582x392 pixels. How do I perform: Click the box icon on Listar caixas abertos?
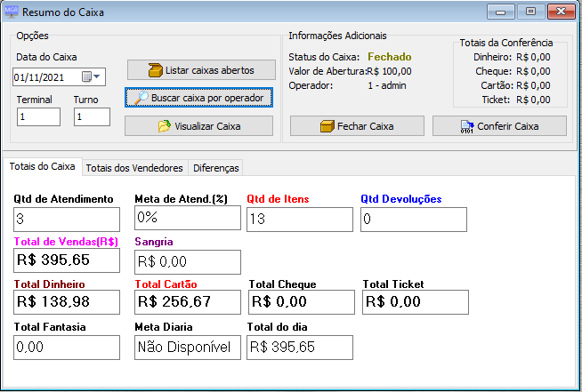coord(157,70)
